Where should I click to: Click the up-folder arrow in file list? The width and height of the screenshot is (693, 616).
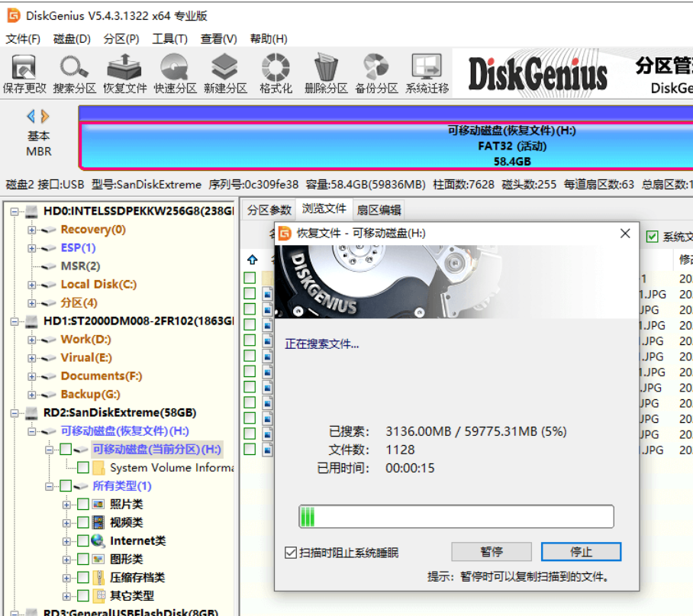pyautogui.click(x=253, y=260)
